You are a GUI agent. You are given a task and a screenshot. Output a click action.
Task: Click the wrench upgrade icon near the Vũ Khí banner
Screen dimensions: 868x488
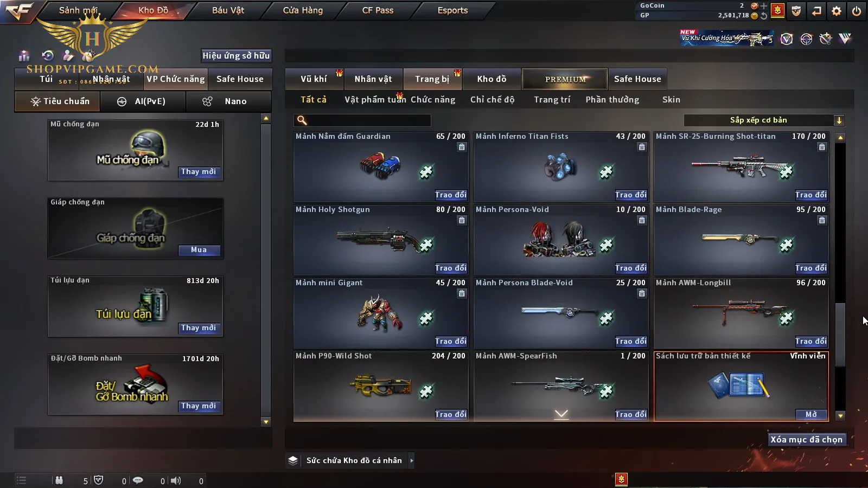pyautogui.click(x=826, y=38)
